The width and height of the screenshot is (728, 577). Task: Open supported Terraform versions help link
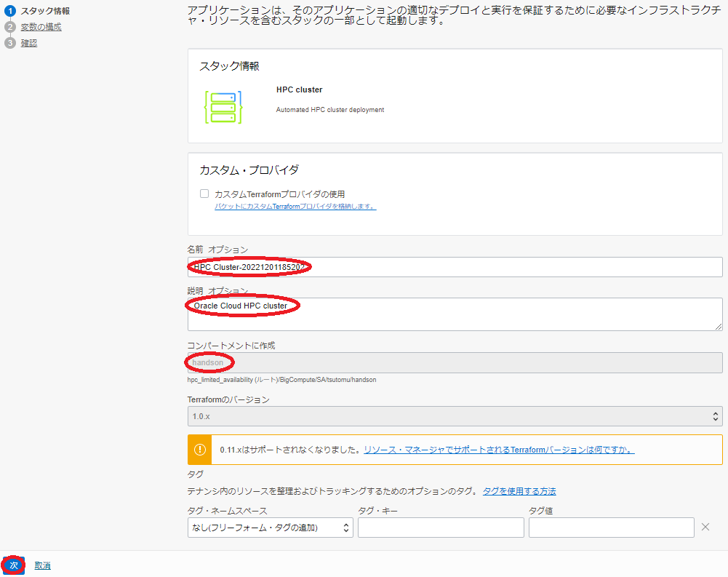point(499,450)
